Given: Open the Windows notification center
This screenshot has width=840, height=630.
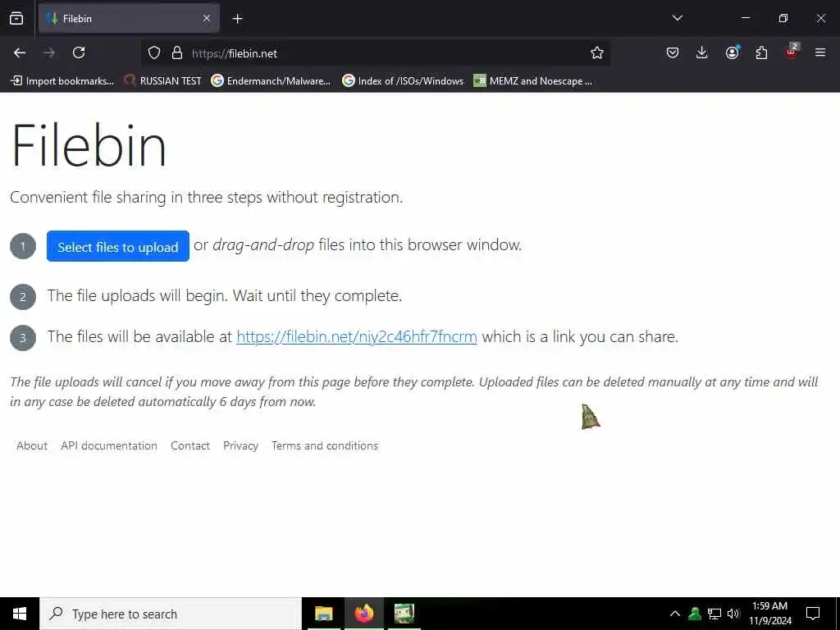Looking at the screenshot, I should [x=813, y=614].
